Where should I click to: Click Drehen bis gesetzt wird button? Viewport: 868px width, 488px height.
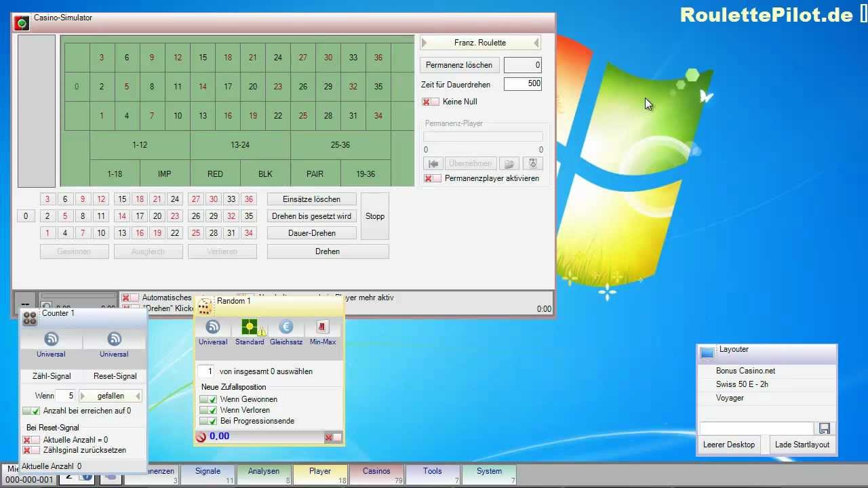(311, 216)
